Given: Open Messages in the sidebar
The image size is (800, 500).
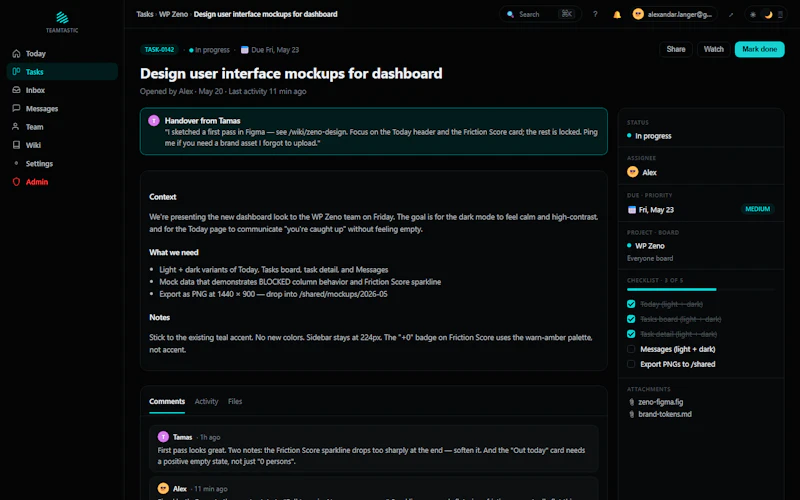Looking at the screenshot, I should tap(62, 108).
